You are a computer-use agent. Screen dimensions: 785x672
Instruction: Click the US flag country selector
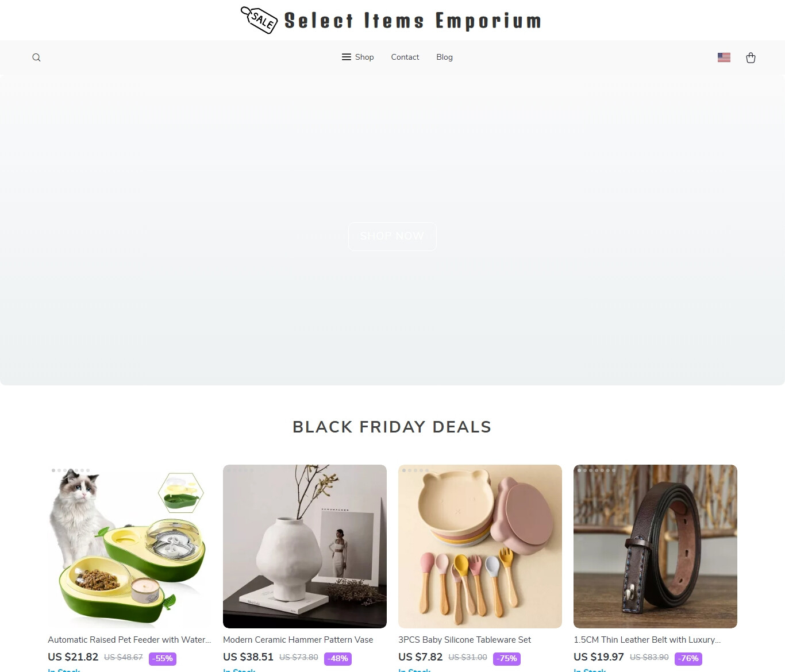tap(724, 57)
